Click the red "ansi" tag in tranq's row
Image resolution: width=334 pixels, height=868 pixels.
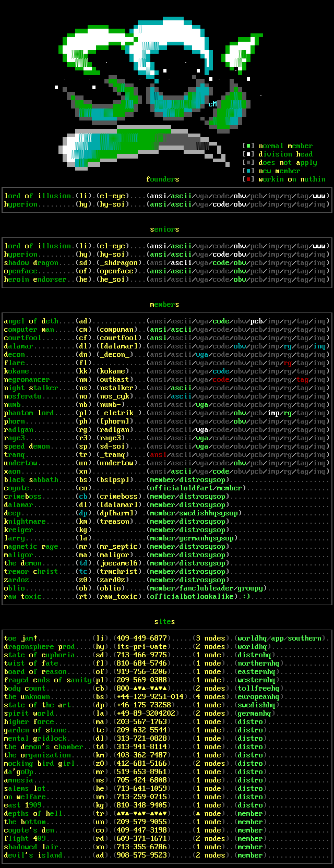(x=158, y=455)
